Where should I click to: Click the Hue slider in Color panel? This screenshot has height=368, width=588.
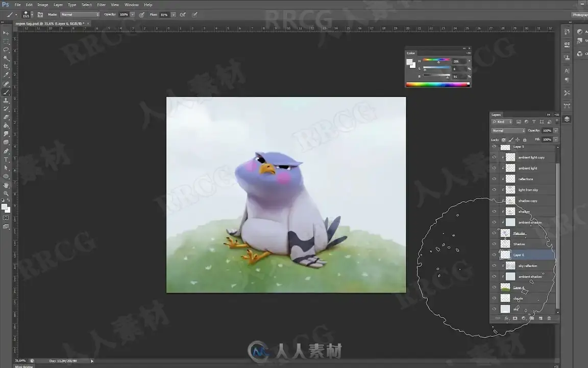[436, 60]
